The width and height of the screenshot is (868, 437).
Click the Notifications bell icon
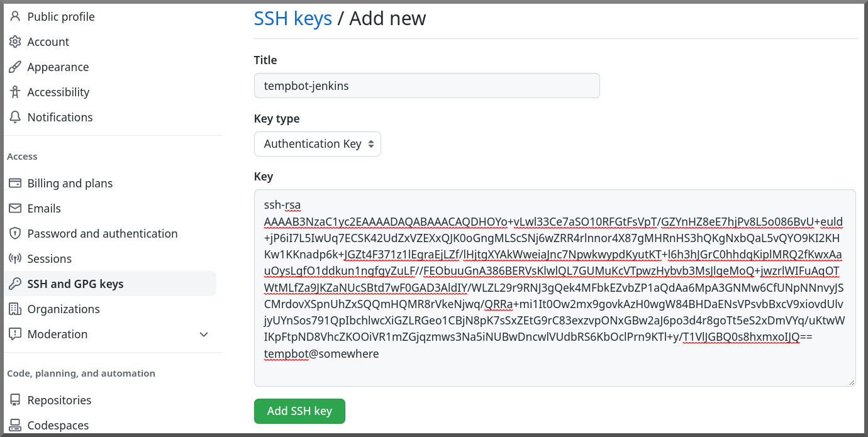pos(15,117)
